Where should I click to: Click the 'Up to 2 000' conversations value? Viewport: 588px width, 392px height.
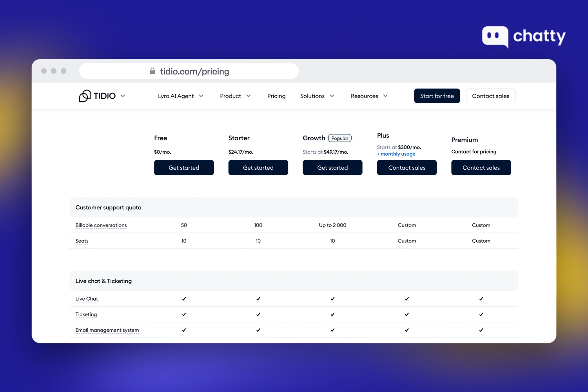[x=332, y=225]
